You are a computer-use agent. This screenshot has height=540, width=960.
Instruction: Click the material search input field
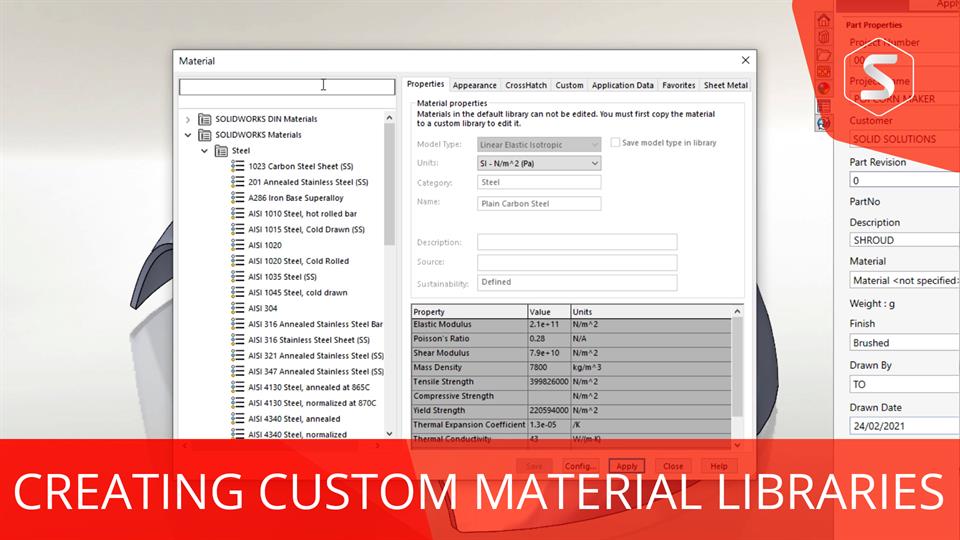tap(287, 87)
